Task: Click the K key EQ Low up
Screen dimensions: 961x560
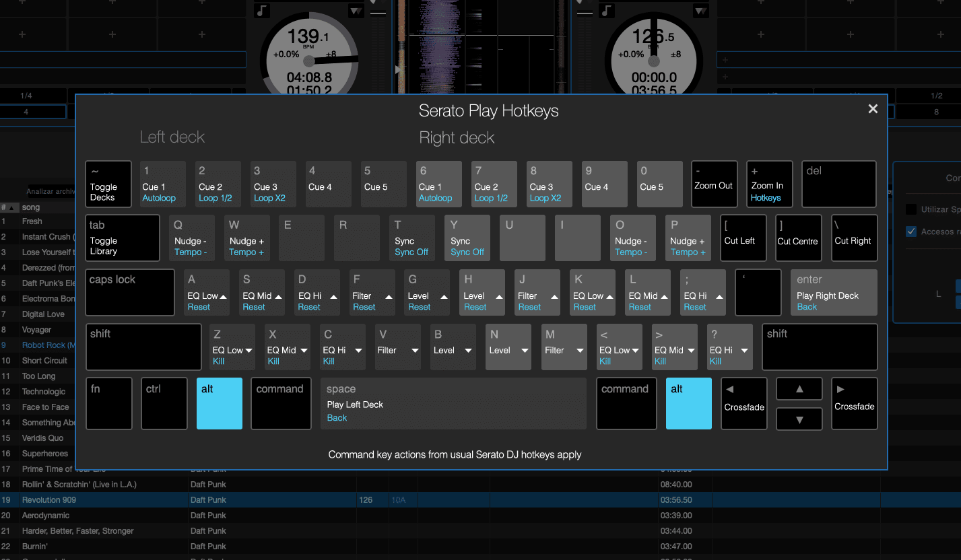Action: tap(593, 293)
